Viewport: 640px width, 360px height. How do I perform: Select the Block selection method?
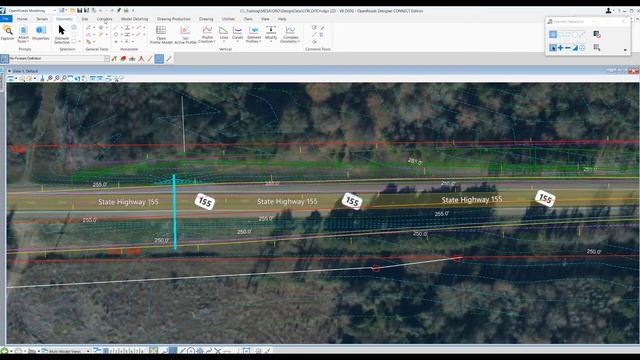coord(560,34)
